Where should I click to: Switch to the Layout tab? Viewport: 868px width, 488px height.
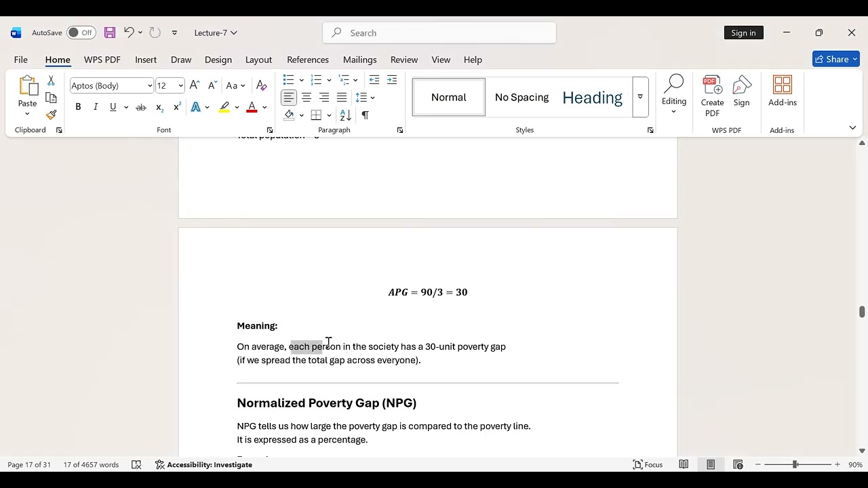tap(258, 60)
